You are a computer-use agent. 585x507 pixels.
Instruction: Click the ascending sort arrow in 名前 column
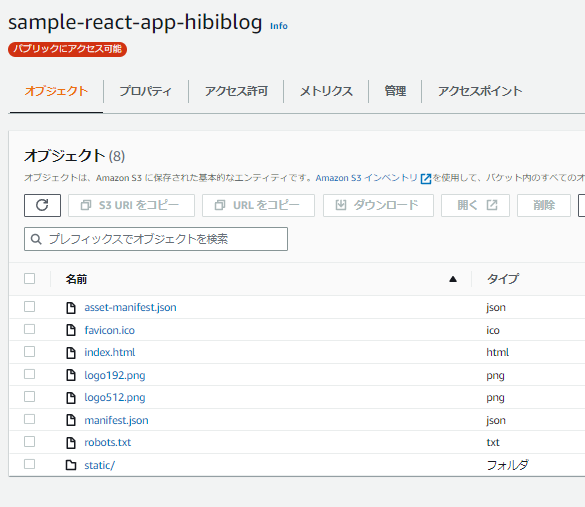coord(453,279)
